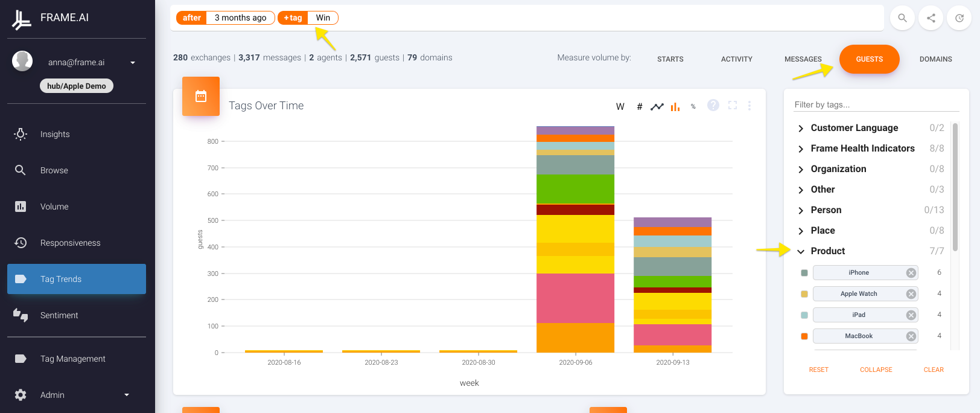
Task: Measure volume by MESSAGES
Action: [803, 59]
